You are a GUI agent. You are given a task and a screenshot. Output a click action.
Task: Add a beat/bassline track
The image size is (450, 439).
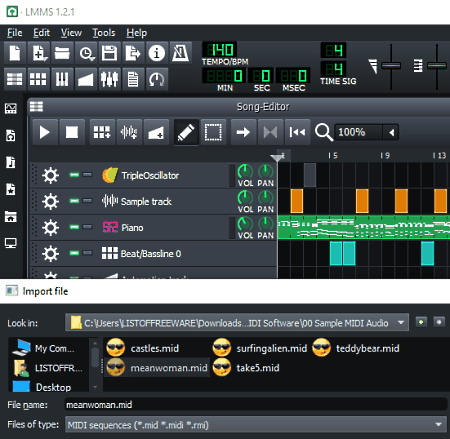102,132
